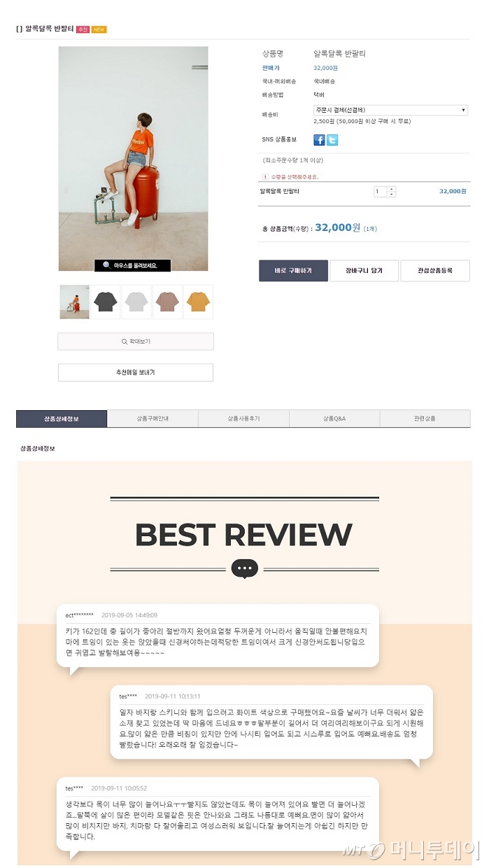The width and height of the screenshot is (489, 868).
Task: Open the 주문시 결제(선결제) shipping dropdown
Action: [x=390, y=110]
